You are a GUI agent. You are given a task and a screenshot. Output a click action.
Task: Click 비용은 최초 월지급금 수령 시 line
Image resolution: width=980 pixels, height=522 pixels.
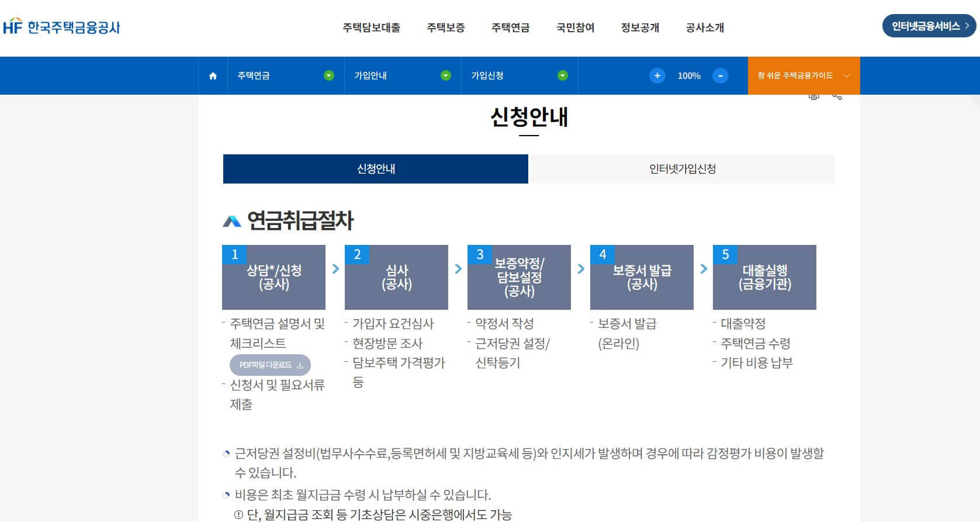coord(363,495)
